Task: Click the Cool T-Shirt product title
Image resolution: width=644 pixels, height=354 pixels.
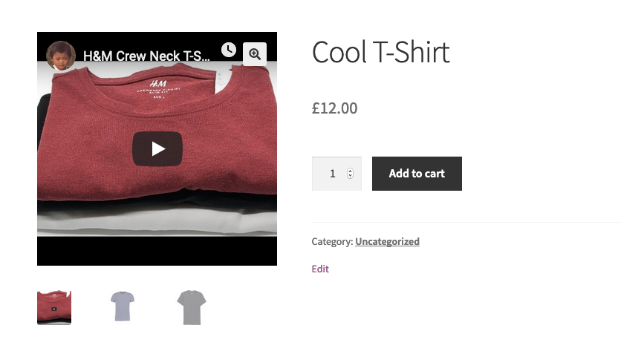Action: (x=380, y=53)
